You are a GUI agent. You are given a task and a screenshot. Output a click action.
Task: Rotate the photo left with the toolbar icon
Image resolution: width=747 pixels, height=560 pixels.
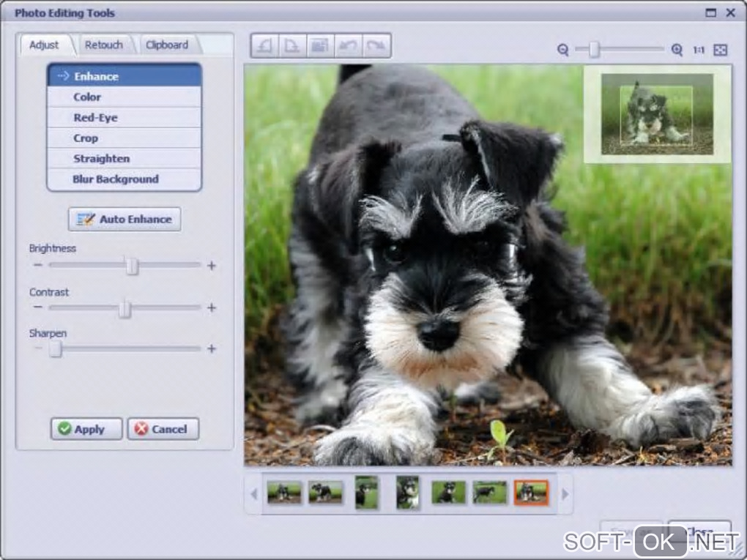(x=265, y=45)
